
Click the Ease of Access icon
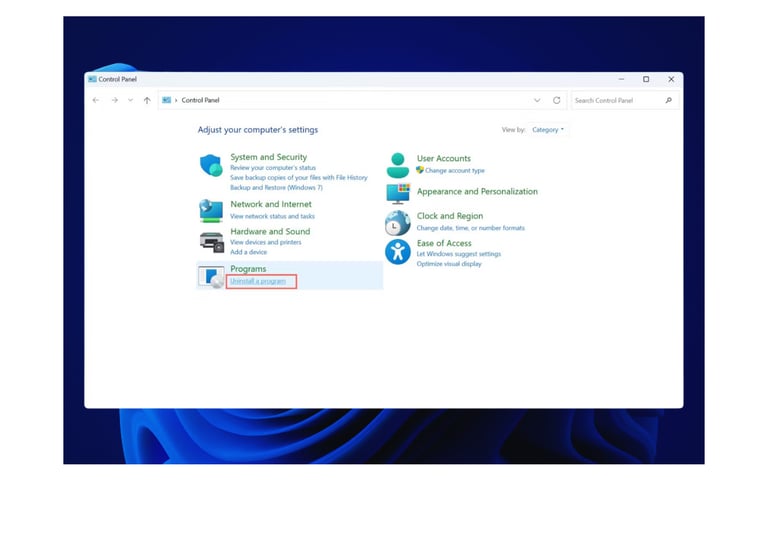point(398,252)
